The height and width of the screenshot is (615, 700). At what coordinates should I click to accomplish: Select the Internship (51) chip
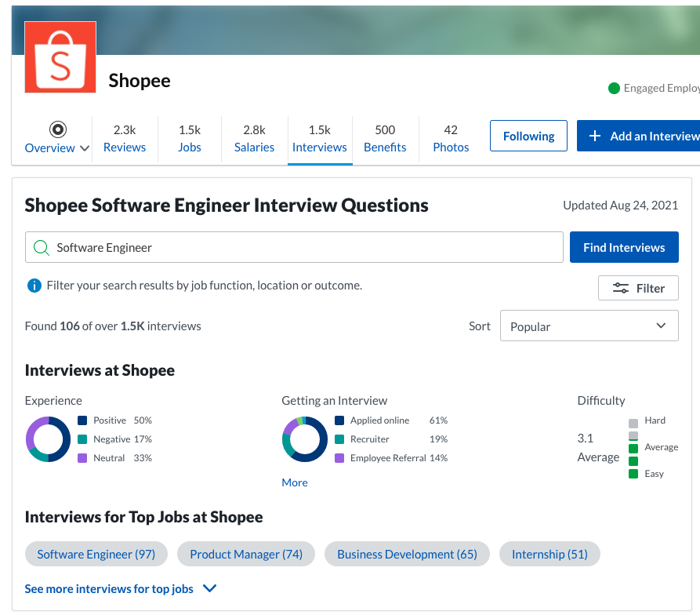click(x=549, y=554)
